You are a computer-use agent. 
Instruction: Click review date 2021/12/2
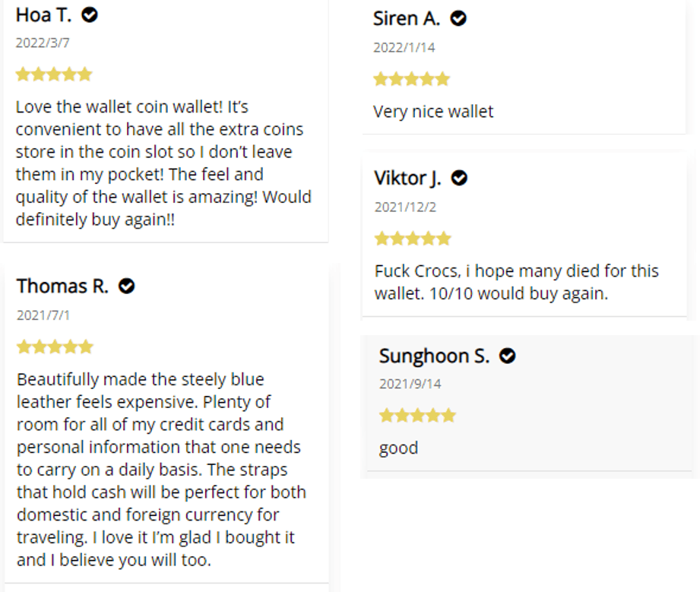point(405,207)
